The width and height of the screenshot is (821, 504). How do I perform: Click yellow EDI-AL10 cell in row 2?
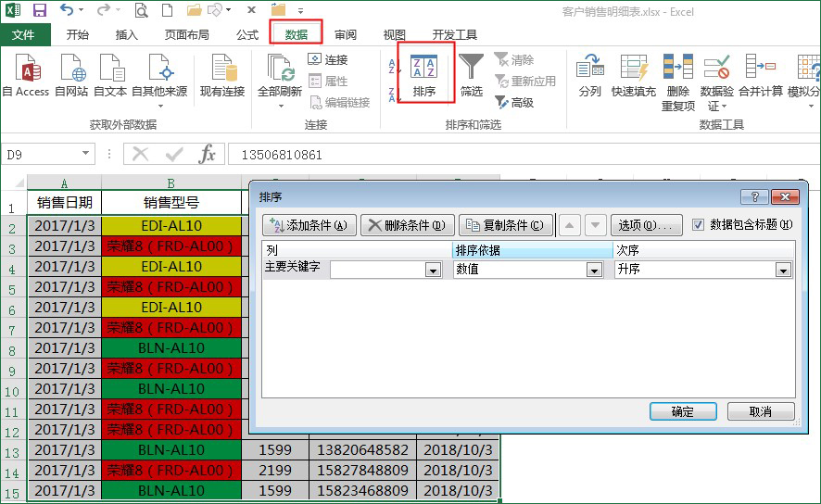click(171, 225)
